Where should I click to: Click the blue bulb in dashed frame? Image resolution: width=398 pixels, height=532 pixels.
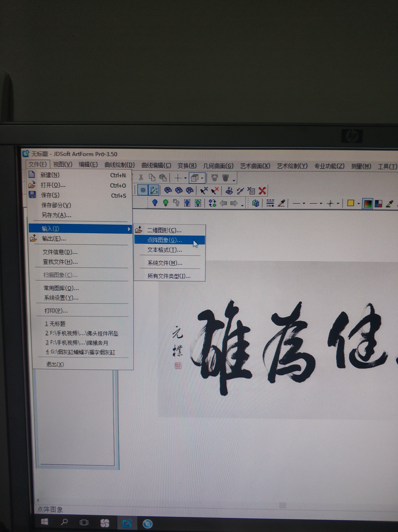(x=187, y=203)
